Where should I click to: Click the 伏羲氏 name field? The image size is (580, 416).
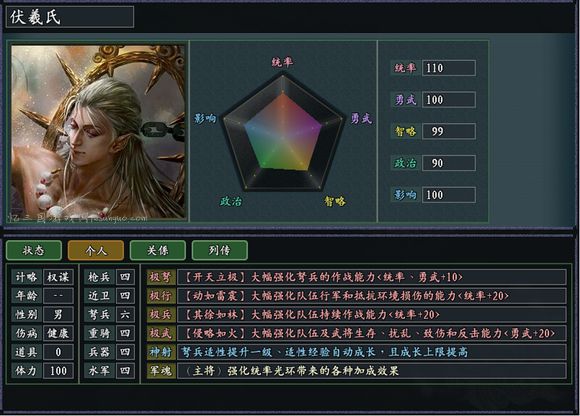click(x=70, y=17)
